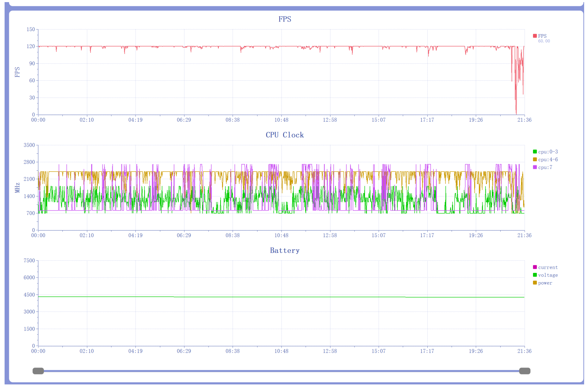
Task: Click the 10:48 tick on FPS chart axis
Action: pos(281,120)
